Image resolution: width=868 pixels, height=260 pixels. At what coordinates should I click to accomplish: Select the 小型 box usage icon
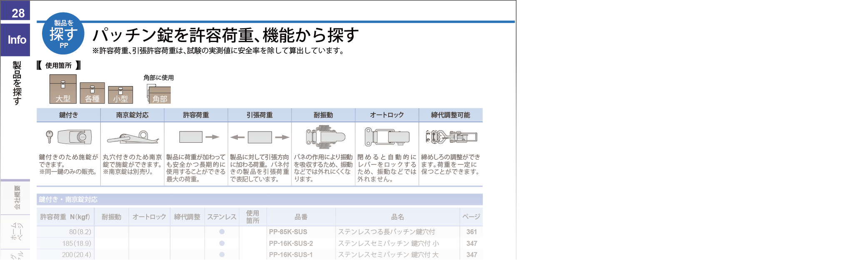coord(120,95)
